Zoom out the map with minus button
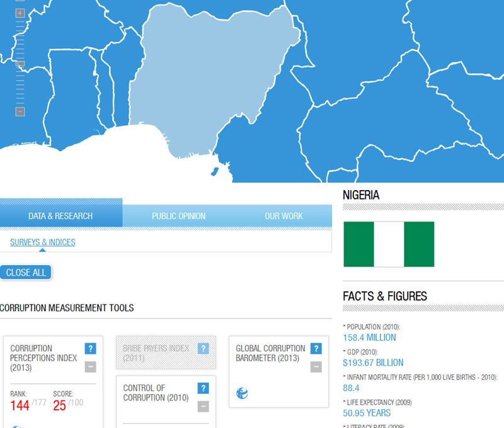This screenshot has width=504, height=428. tap(20, 111)
